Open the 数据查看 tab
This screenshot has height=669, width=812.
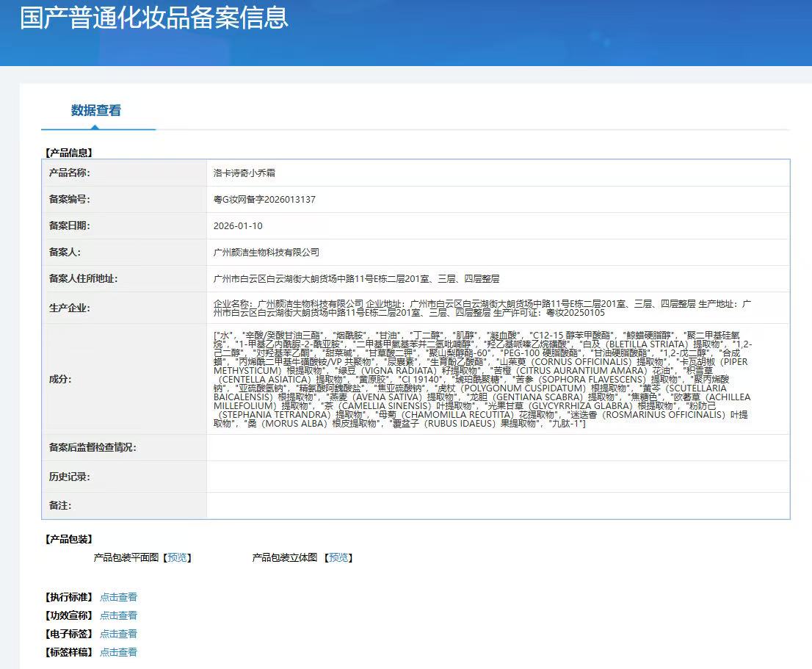click(x=96, y=110)
